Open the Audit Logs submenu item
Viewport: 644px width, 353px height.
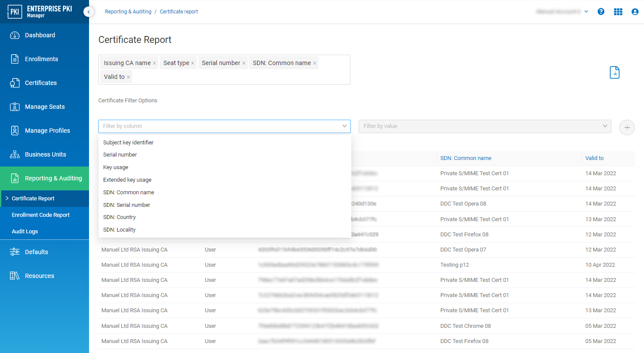pyautogui.click(x=25, y=232)
